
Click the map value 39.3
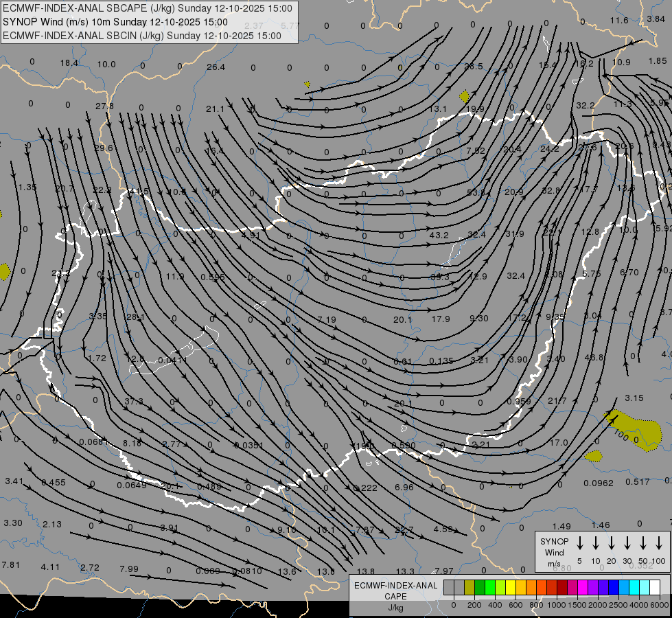point(440,277)
